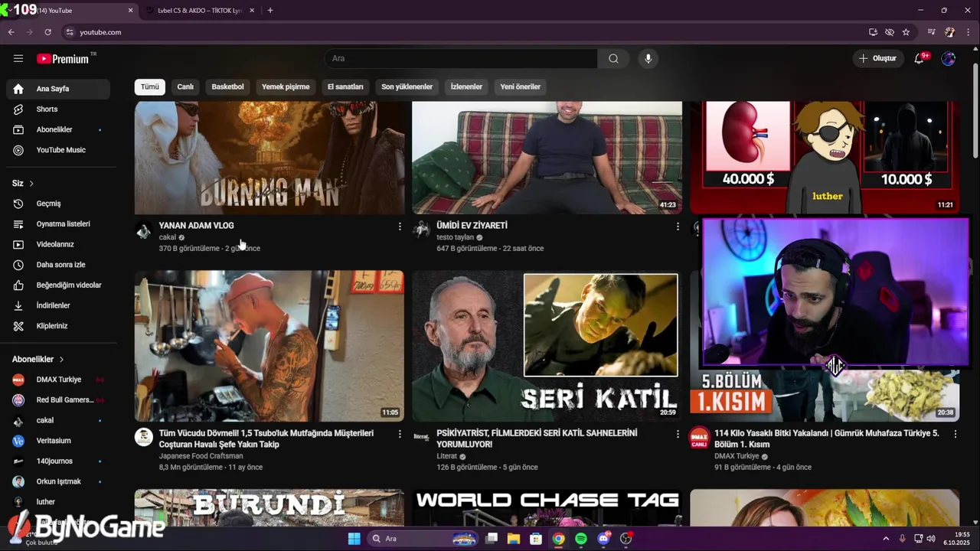
Task: Open options menu for ÜMİDİ EV ZİYARETİ
Action: point(677,227)
